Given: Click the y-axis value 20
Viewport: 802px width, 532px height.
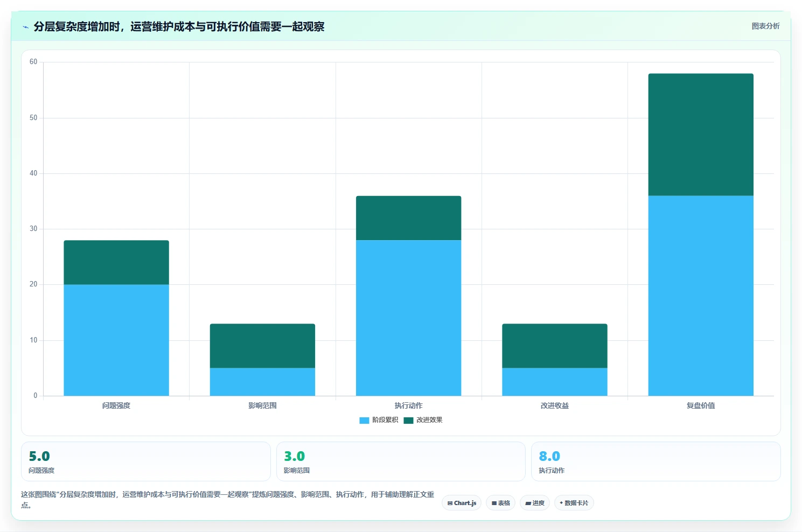Looking at the screenshot, I should tap(33, 284).
